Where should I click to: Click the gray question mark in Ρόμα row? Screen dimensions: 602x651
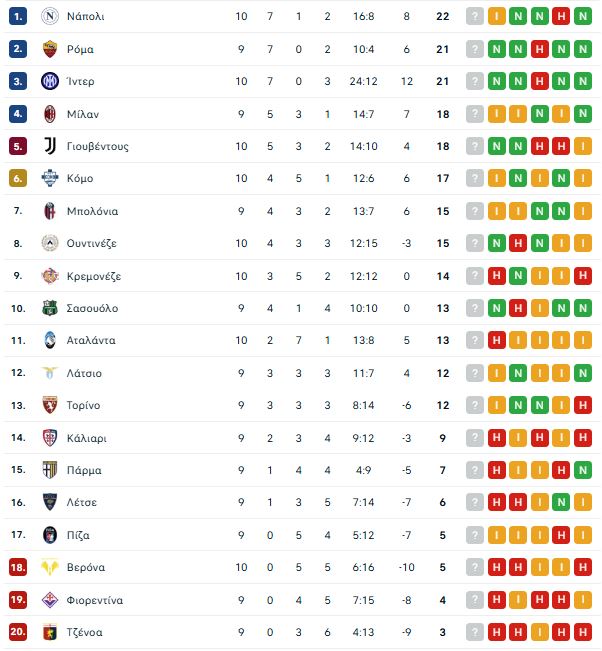pos(475,49)
